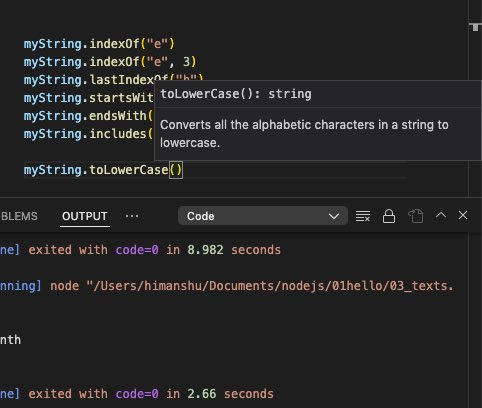The width and height of the screenshot is (482, 408).
Task: Click the myString.includes code line
Action: tap(88, 134)
